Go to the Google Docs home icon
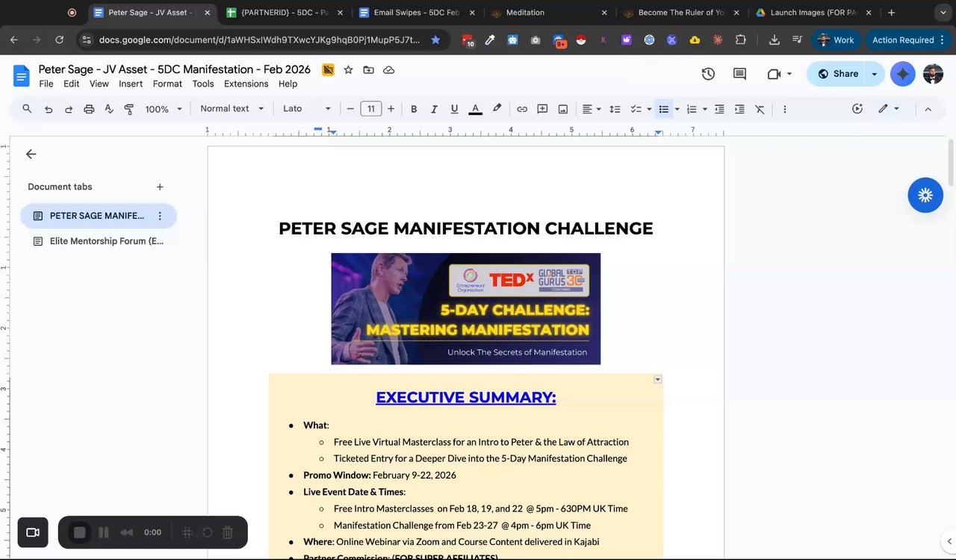 tap(21, 75)
